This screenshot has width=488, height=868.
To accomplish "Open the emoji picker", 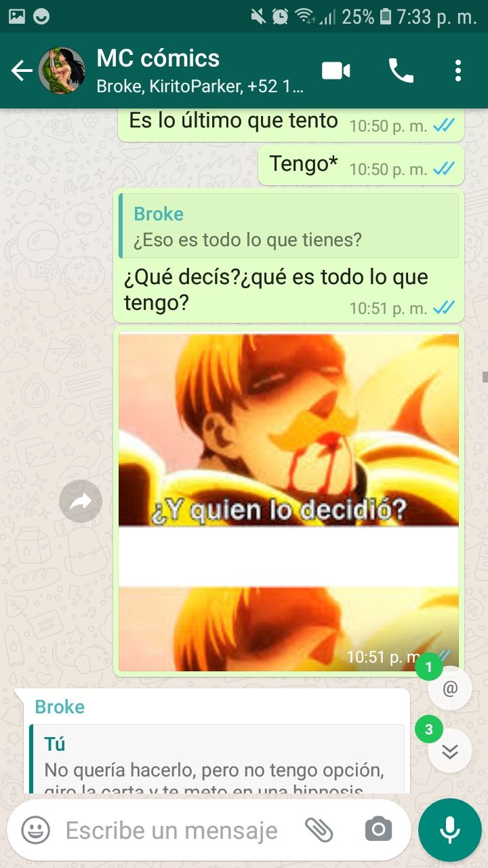I will click(35, 829).
